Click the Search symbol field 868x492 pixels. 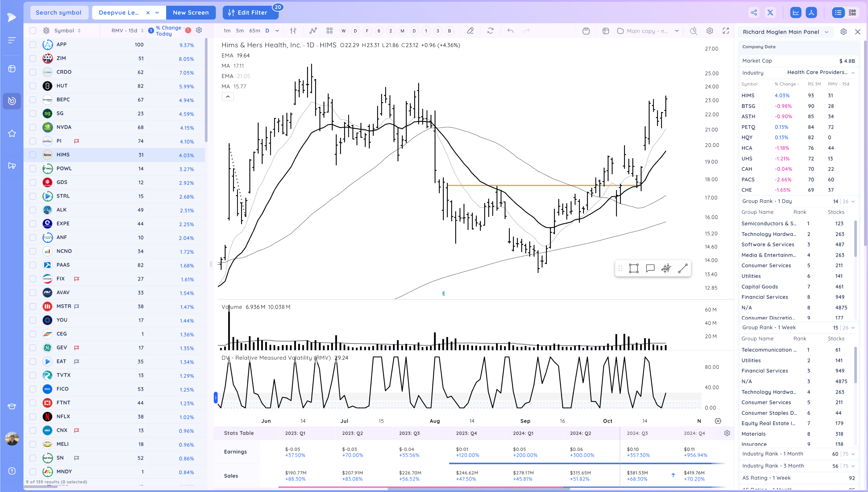(59, 13)
